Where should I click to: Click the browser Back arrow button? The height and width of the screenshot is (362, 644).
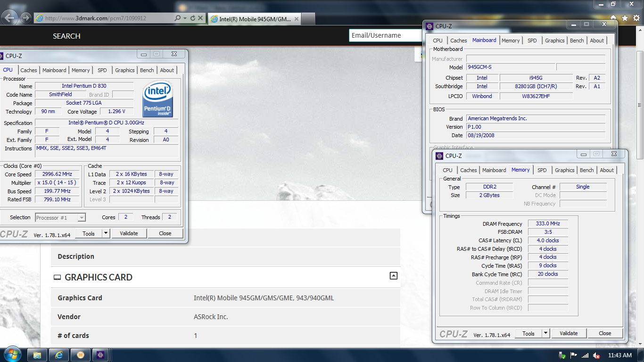tap(10, 18)
